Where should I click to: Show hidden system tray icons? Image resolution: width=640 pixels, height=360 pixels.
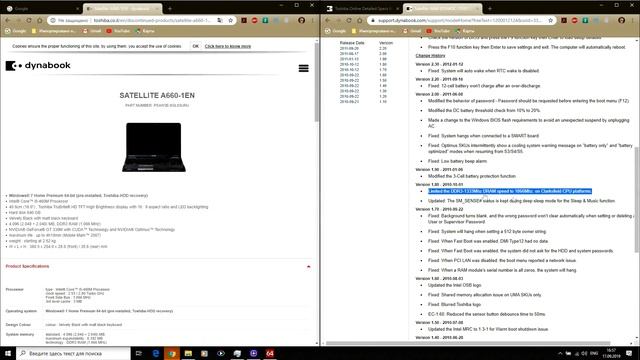(560, 353)
